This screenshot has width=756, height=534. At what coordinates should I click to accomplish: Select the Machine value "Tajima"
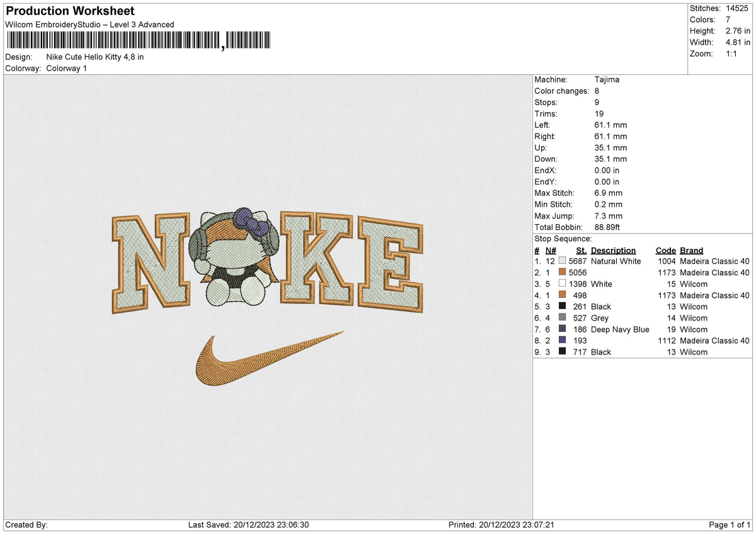tap(607, 80)
